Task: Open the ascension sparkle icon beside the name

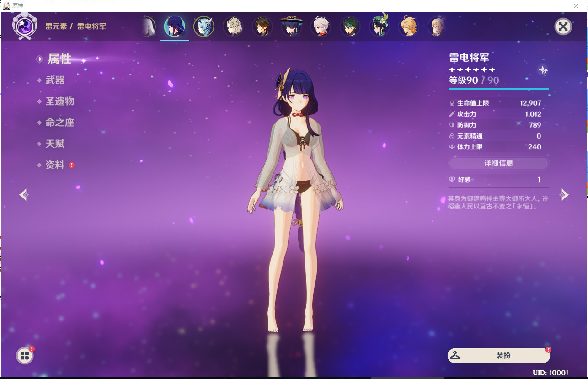Action: coord(543,70)
